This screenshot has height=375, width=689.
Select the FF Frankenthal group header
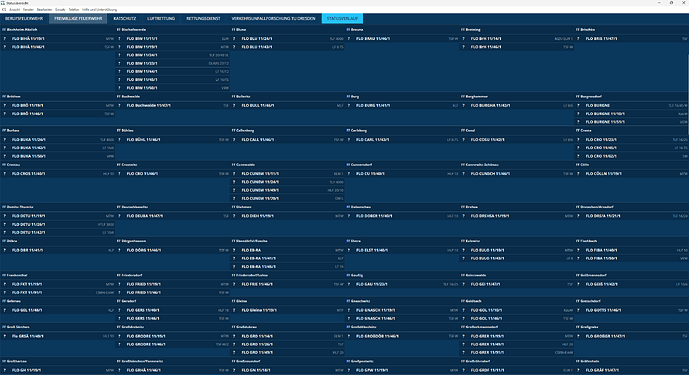point(14,275)
